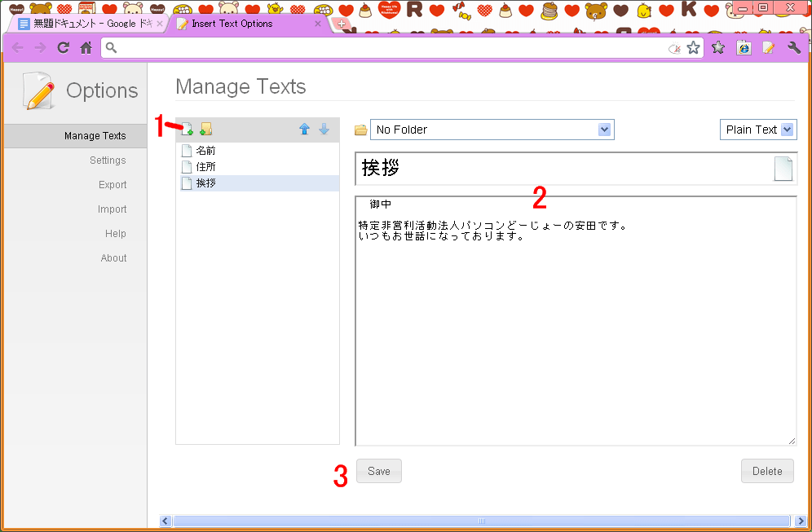This screenshot has width=812, height=532.
Task: Move item down with blue down arrow
Action: point(324,129)
